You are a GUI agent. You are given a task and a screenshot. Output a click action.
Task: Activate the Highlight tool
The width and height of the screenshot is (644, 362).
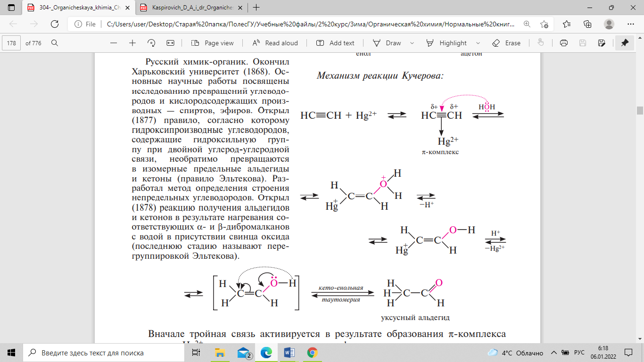pos(446,43)
